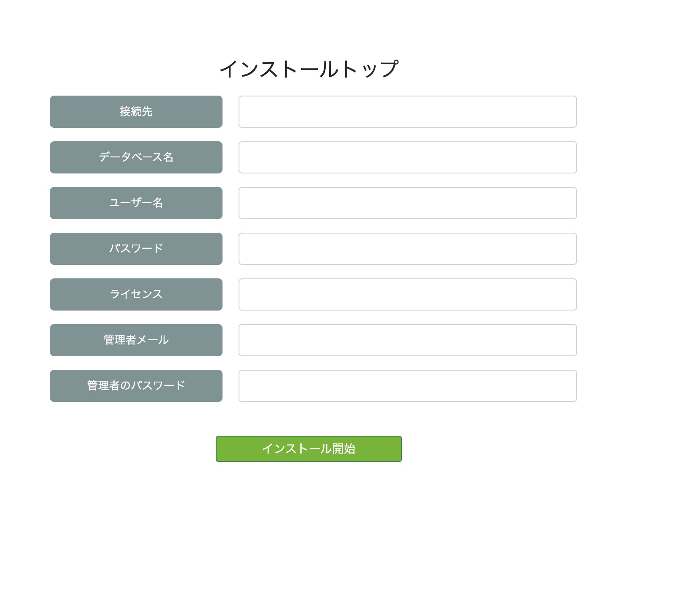Click the 管理者のパスワード label block
Image resolution: width=676 pixels, height=616 pixels.
136,386
